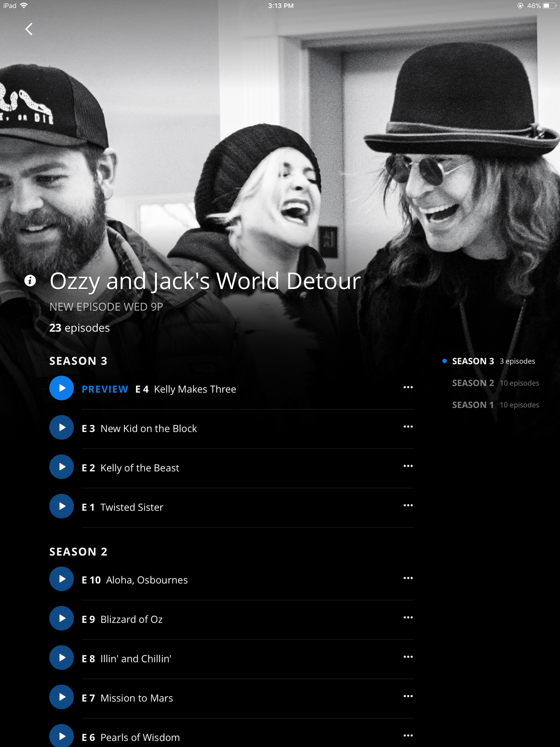Tap the SEASON 2 section heading in episode list
This screenshot has width=560, height=747.
(x=78, y=551)
